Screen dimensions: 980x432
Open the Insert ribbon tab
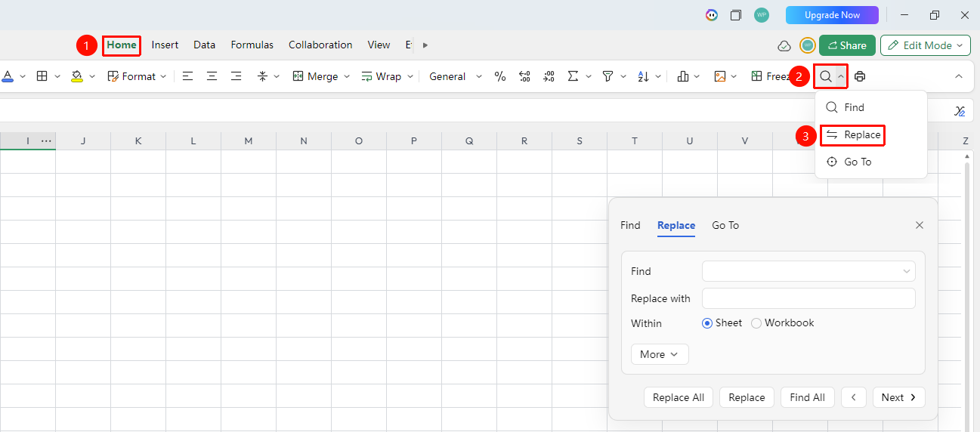tap(165, 45)
